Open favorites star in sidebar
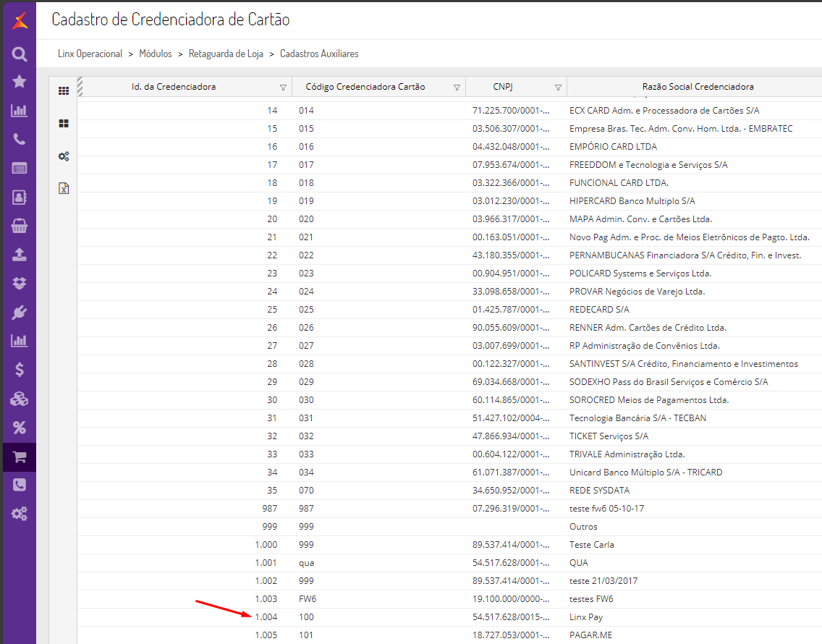822x644 pixels. click(x=20, y=81)
